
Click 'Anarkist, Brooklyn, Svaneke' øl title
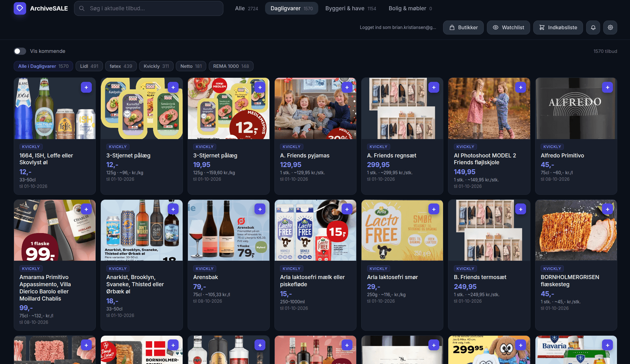pyautogui.click(x=135, y=284)
